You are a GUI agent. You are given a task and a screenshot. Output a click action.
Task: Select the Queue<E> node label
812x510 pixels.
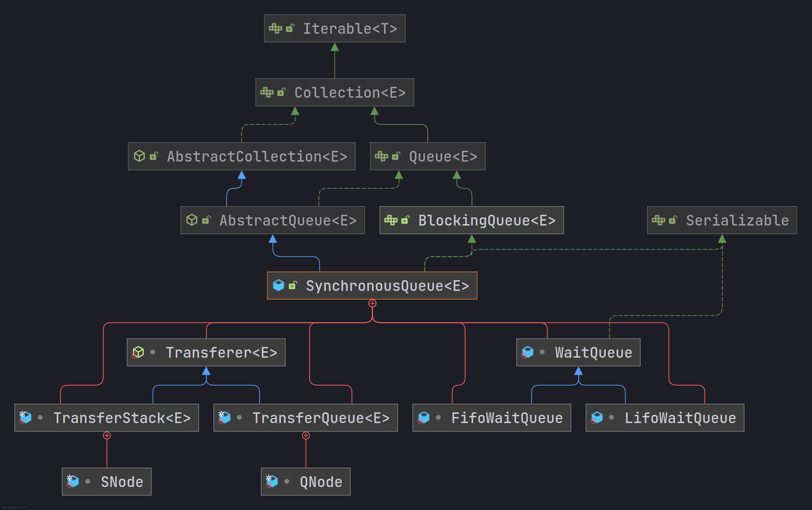[443, 157]
